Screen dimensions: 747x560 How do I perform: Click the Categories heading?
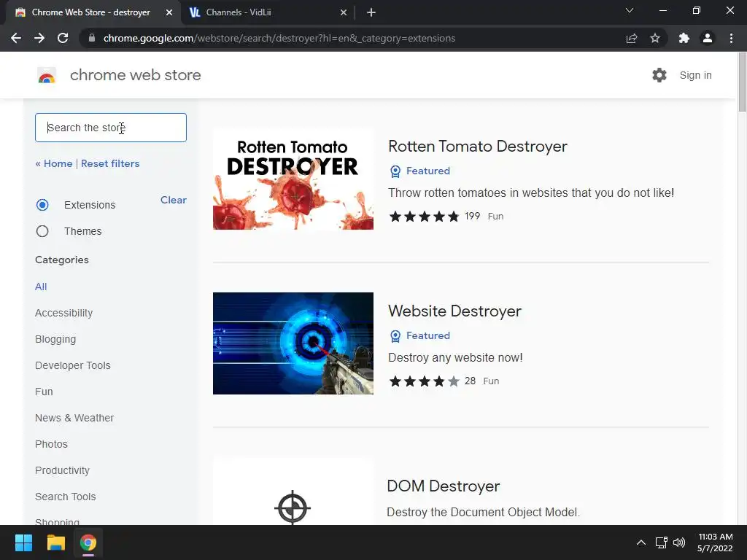(62, 260)
